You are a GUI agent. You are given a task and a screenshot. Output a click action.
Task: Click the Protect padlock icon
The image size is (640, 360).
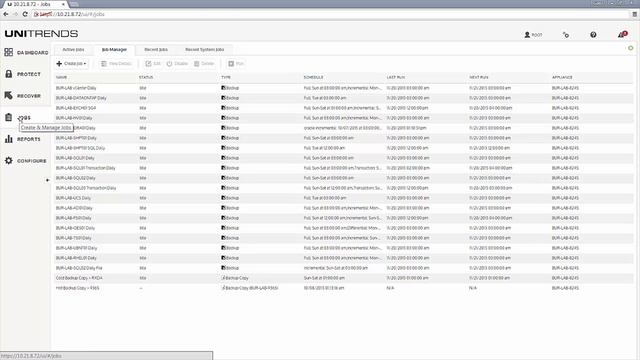9,74
